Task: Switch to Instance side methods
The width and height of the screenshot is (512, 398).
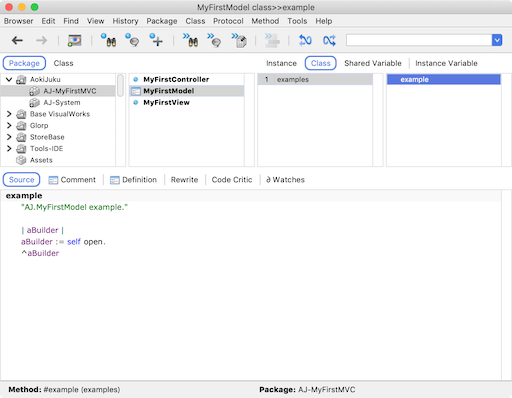Action: point(281,63)
